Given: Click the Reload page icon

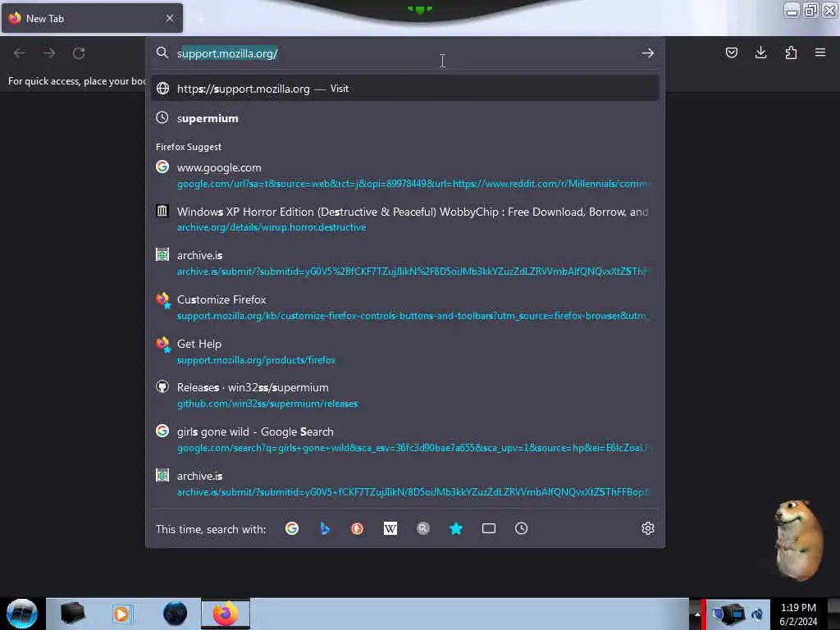Looking at the screenshot, I should click(79, 53).
